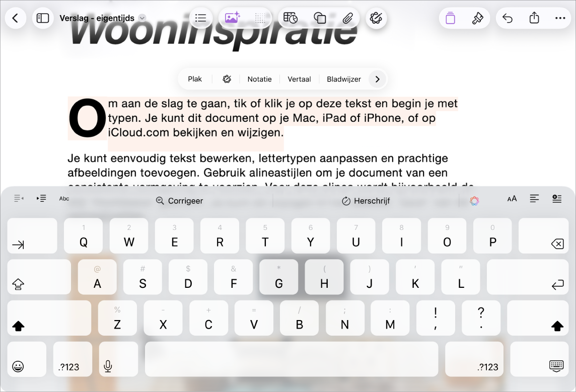Choose Vertaal in the context menu
Viewport: 576px width, 392px height.
299,79
